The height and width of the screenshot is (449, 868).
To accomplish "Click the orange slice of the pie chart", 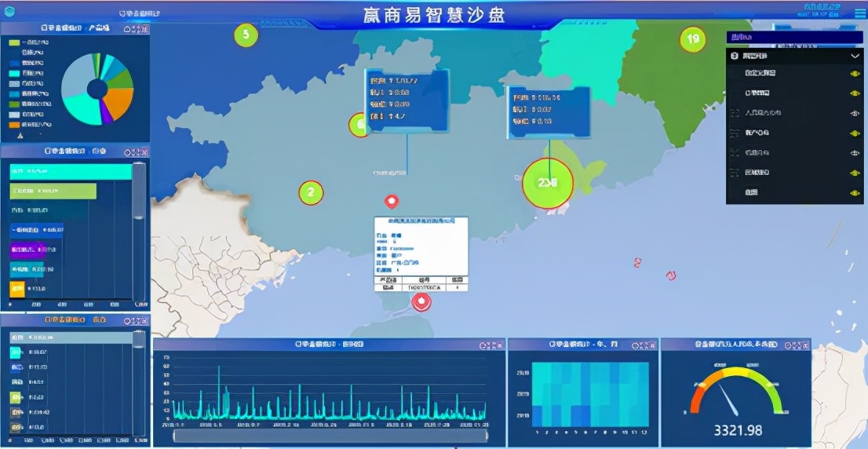I will (119, 104).
